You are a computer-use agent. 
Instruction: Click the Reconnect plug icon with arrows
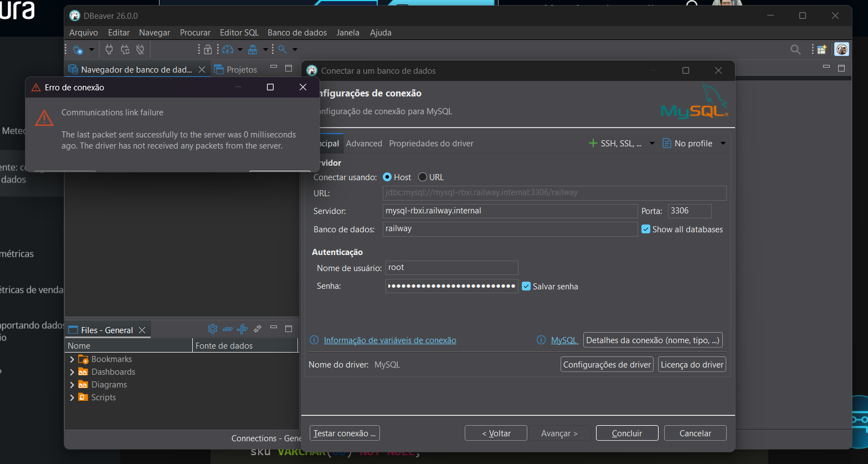125,49
